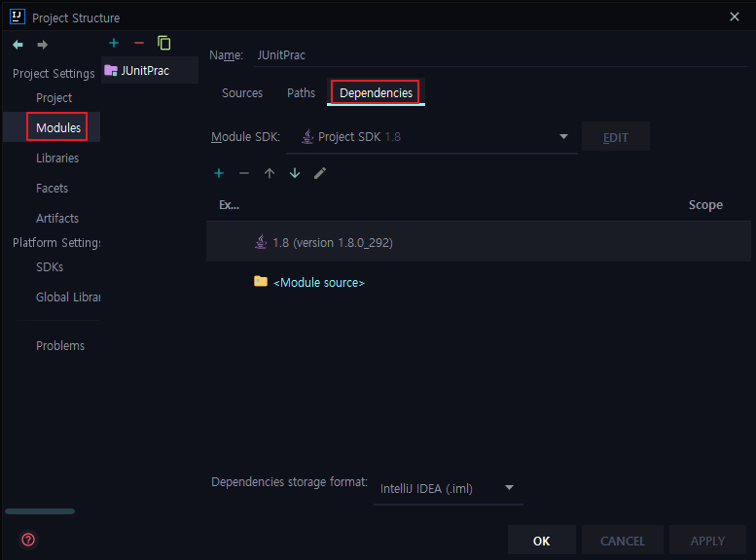
Task: Close the Project Structure dialog
Action: (735, 17)
